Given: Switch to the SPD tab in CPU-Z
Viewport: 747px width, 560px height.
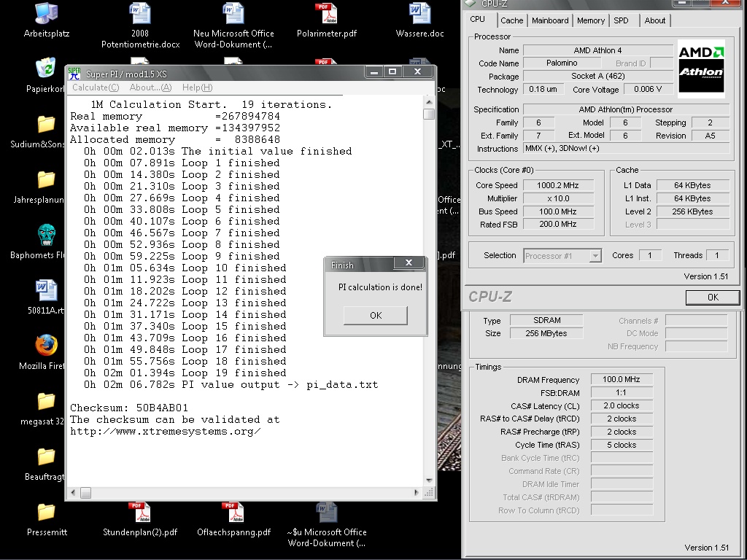Looking at the screenshot, I should pyautogui.click(x=621, y=20).
